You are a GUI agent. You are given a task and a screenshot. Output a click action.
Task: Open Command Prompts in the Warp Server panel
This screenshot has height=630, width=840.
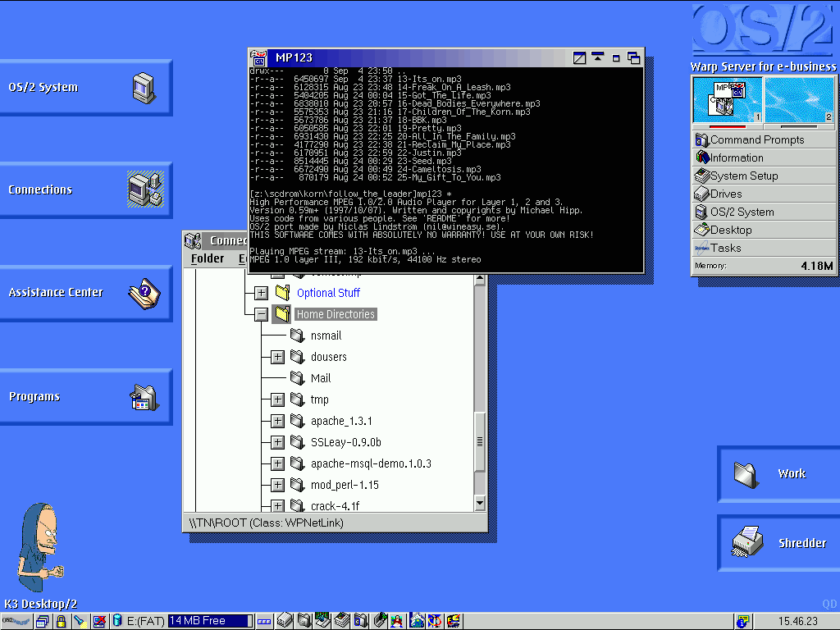click(x=765, y=139)
